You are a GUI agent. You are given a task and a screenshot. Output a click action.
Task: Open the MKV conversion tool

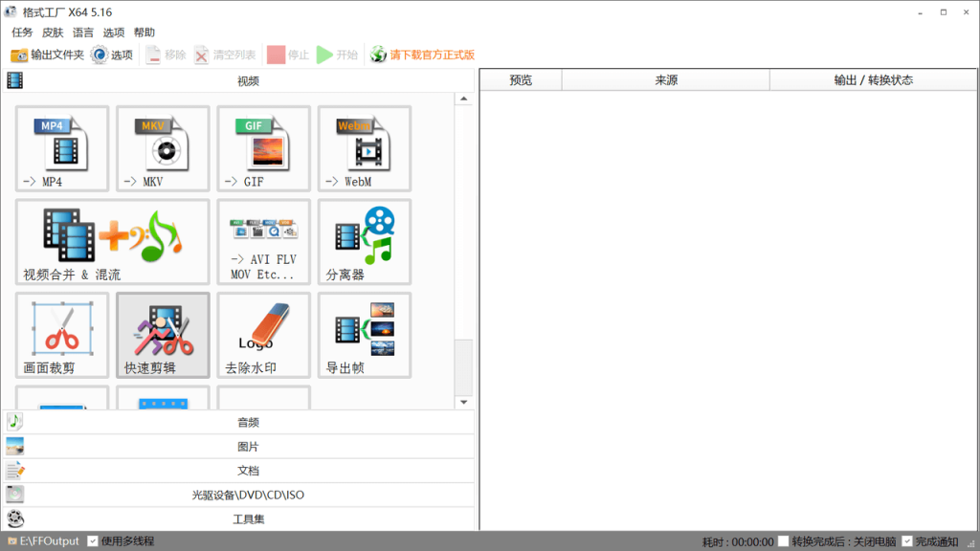163,148
